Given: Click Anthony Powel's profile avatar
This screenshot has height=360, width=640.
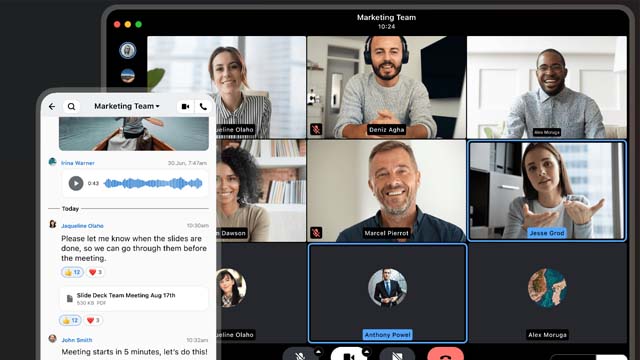Looking at the screenshot, I should click(387, 288).
